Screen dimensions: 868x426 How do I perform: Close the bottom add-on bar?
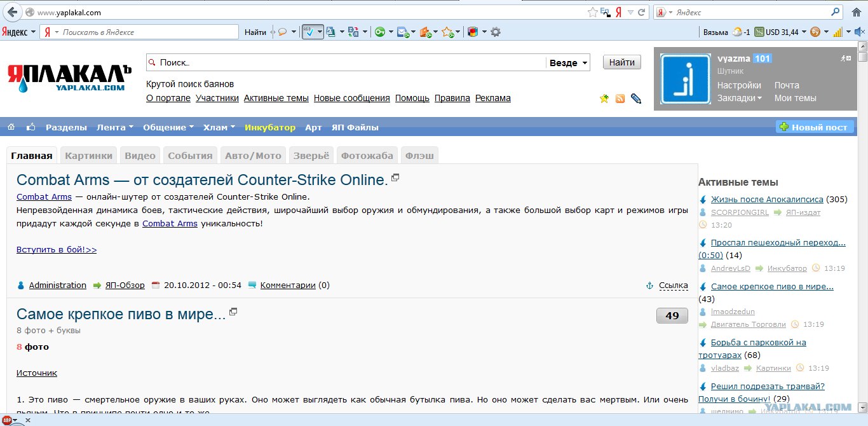coord(27,420)
